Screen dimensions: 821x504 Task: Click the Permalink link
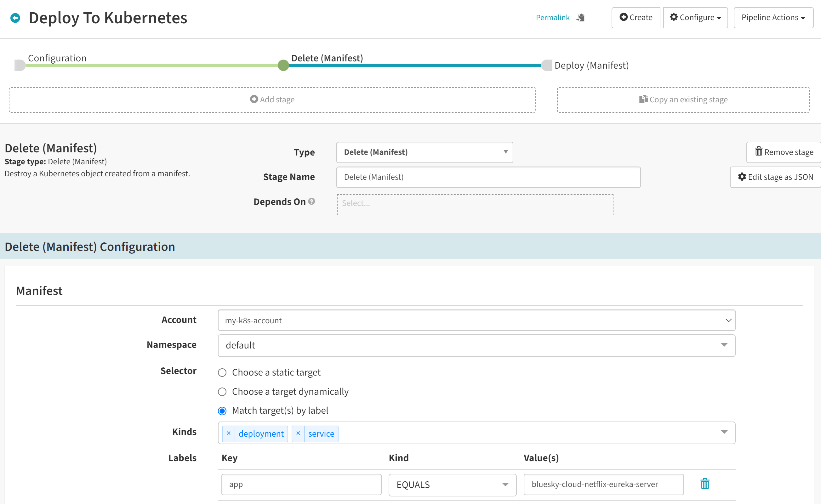click(x=553, y=18)
